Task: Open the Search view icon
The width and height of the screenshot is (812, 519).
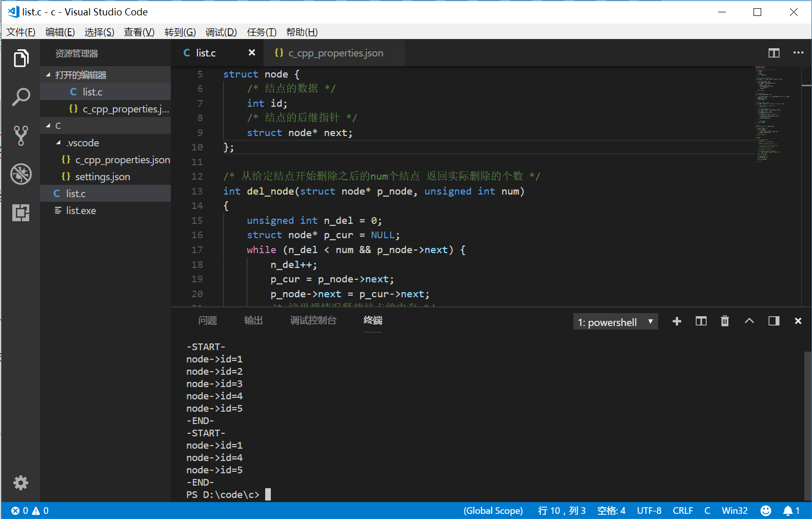Action: tap(21, 97)
